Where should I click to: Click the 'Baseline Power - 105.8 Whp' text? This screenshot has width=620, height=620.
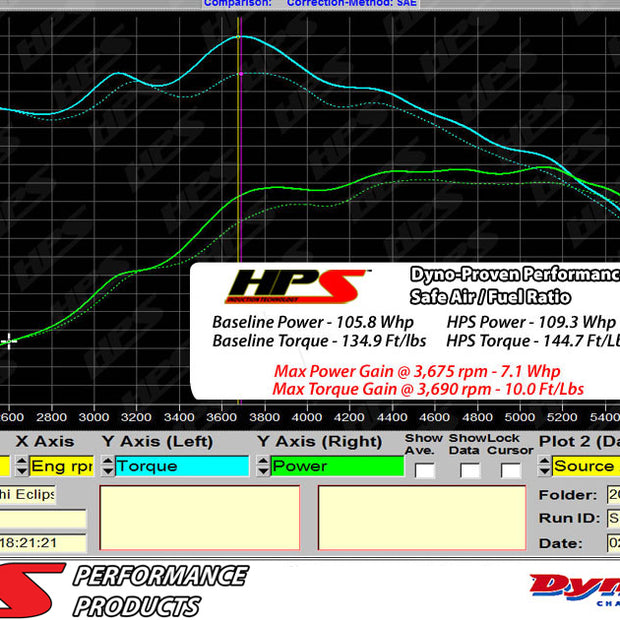[x=313, y=322]
